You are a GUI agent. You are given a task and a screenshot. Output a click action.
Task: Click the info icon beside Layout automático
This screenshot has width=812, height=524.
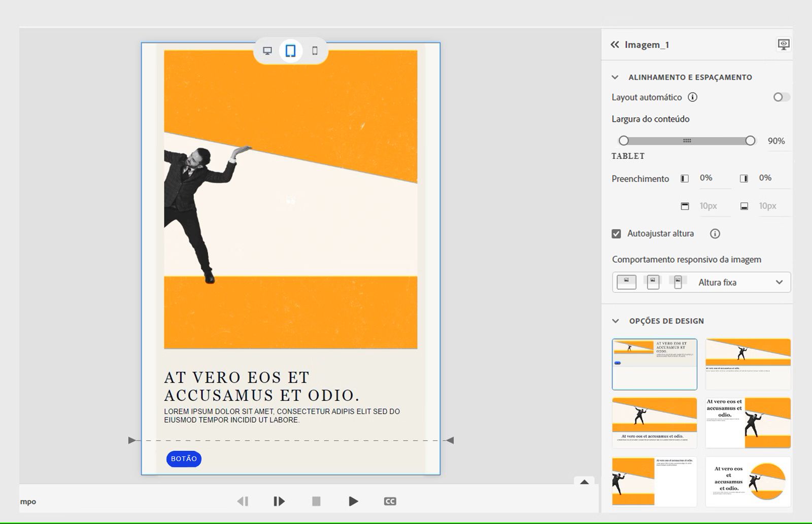(x=693, y=97)
